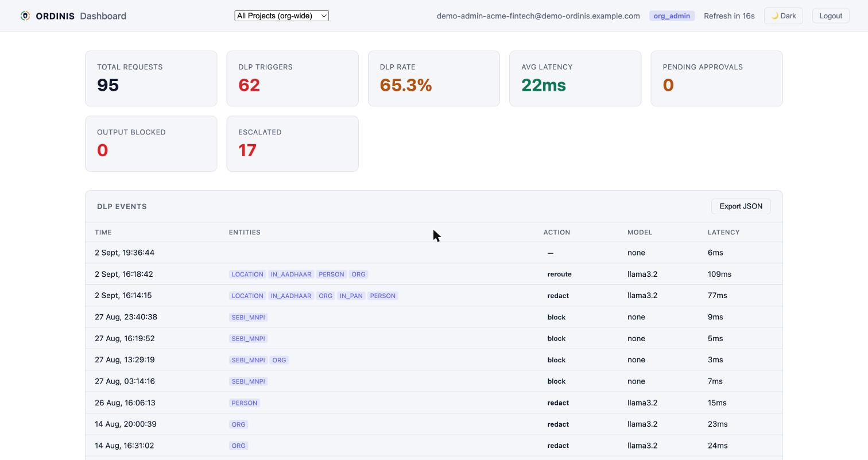Toggle Dark mode button
Screen dimensions: 868x460
click(783, 16)
